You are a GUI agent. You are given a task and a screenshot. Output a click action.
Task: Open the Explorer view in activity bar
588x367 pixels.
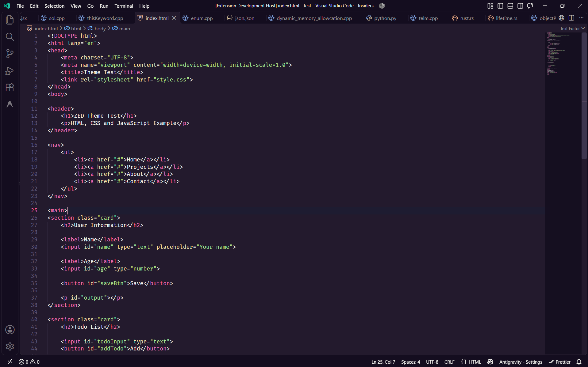point(10,20)
